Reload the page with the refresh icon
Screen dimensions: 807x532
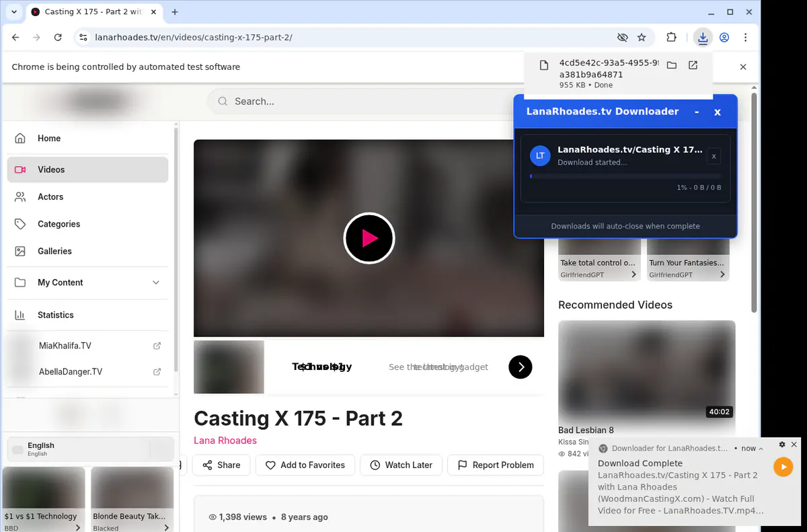click(58, 38)
